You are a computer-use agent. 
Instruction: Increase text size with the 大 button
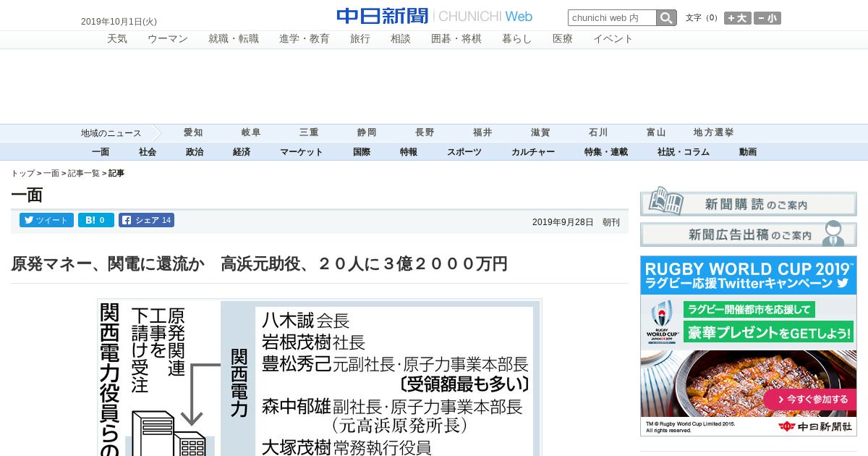coord(738,18)
